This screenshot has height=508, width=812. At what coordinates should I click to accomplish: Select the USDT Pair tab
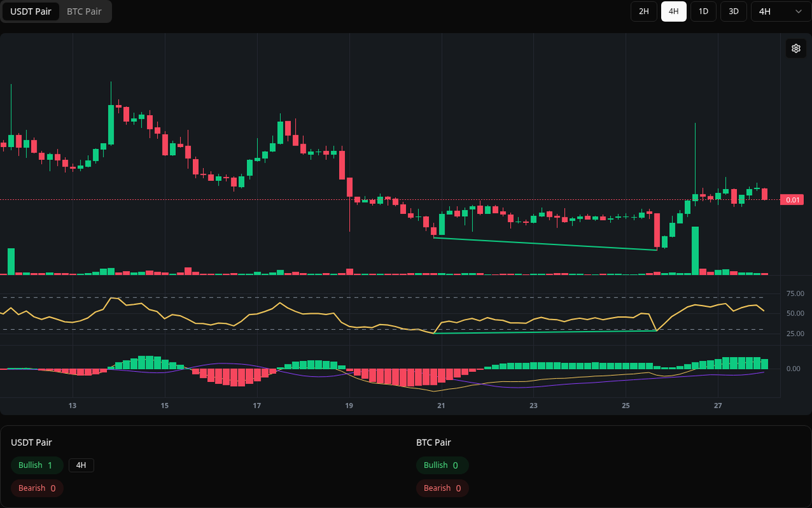coord(30,12)
